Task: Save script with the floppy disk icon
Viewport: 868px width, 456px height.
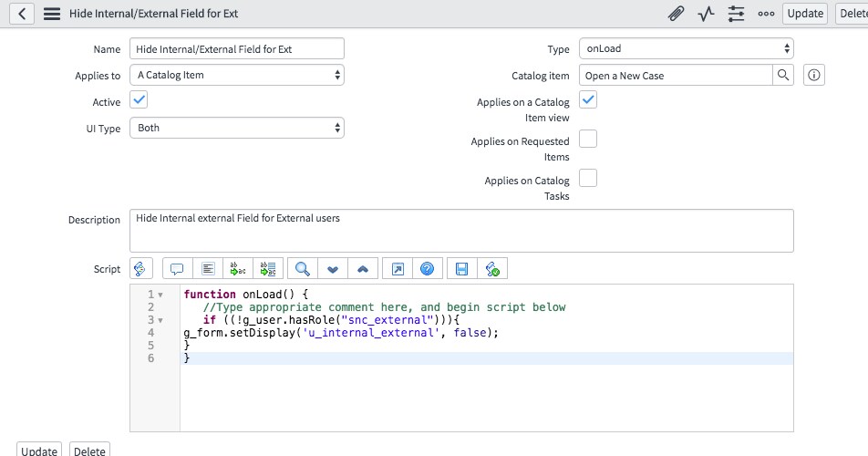Action: click(x=461, y=269)
